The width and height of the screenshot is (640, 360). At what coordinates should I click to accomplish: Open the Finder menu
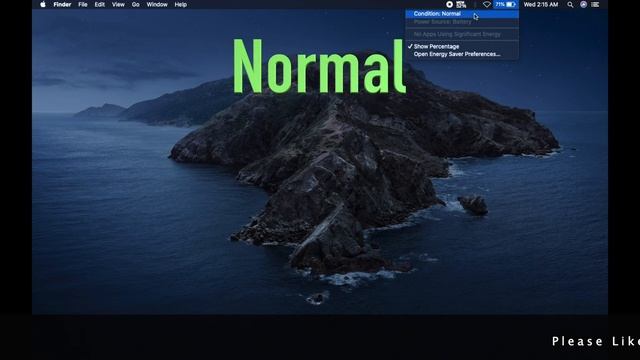tap(62, 4)
